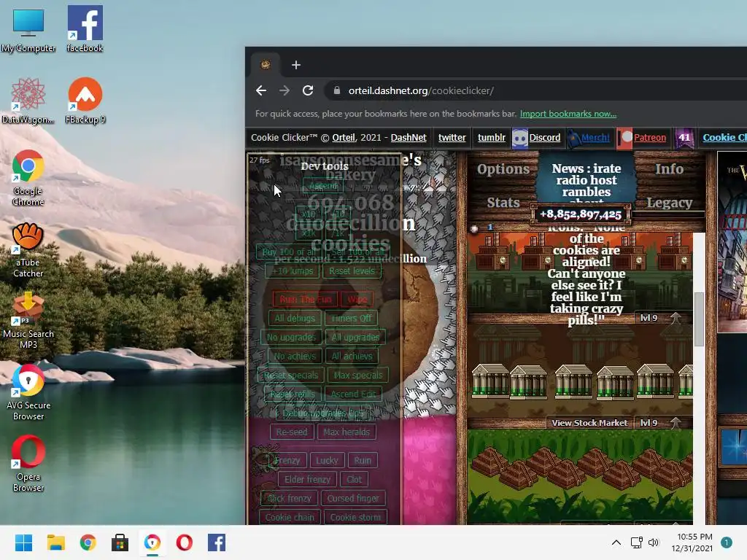
Task: Open Opera from the taskbar
Action: pos(185,542)
